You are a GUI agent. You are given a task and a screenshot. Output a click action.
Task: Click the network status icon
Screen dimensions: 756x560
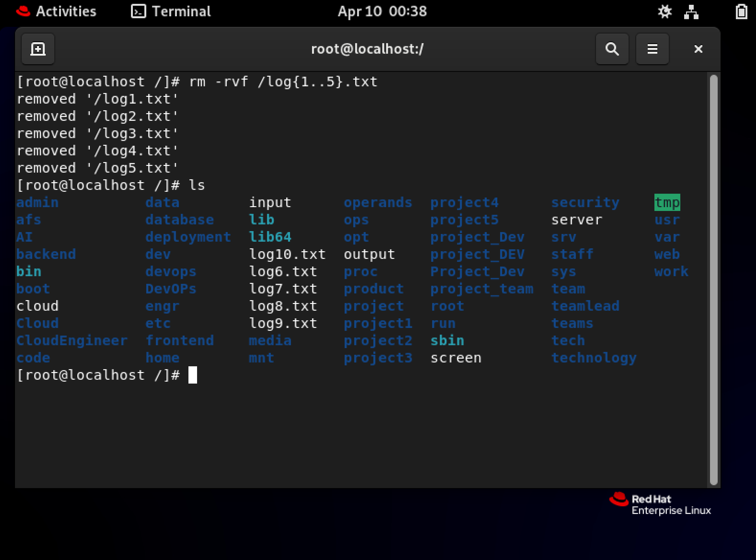(691, 12)
